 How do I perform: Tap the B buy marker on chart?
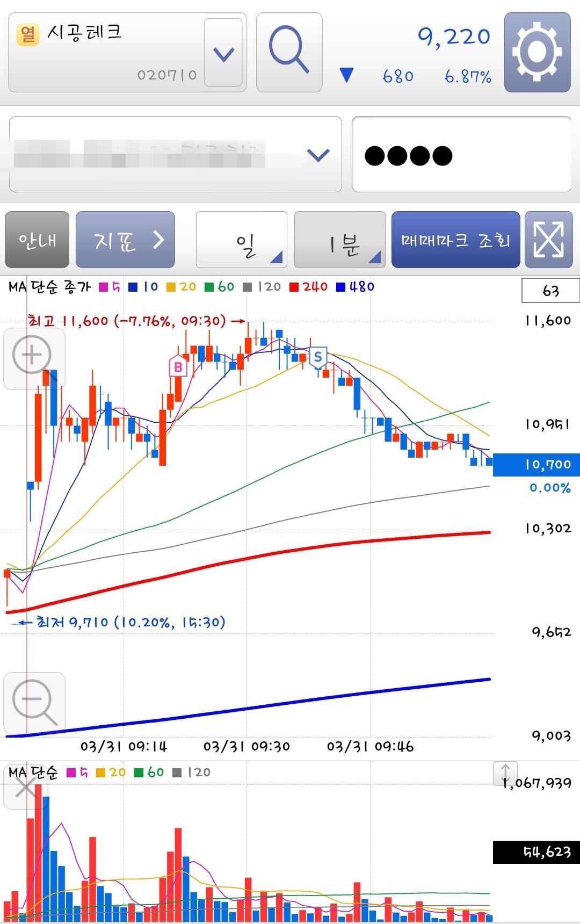point(178,367)
